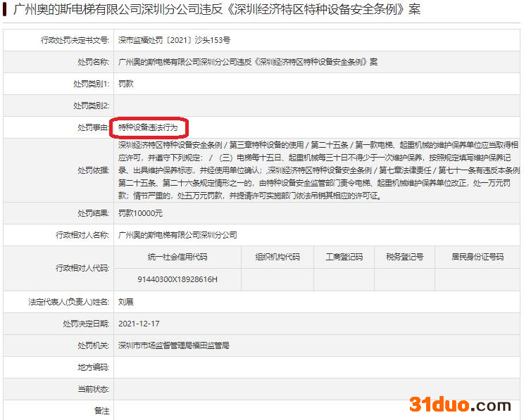
Task: Click the 罚款 value in 处罚类别1 row
Action: click(125, 84)
